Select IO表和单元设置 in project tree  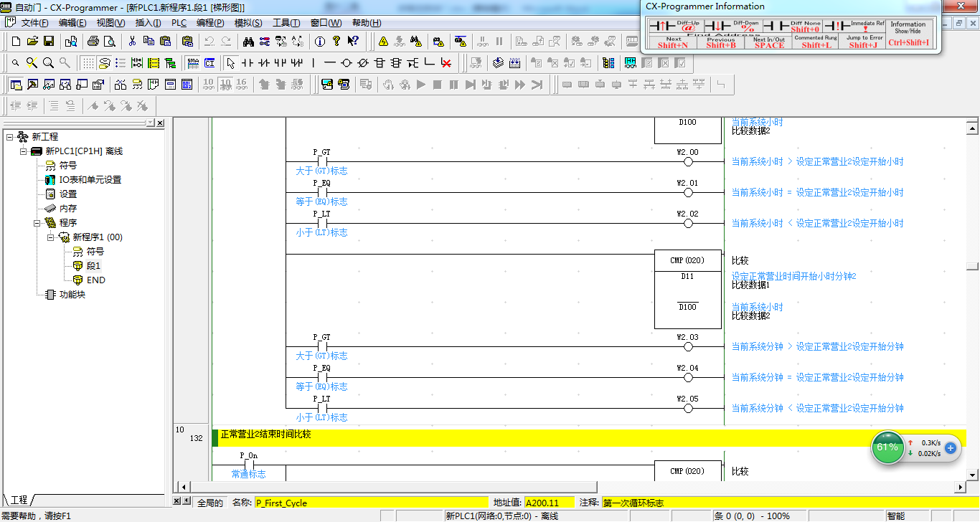click(90, 179)
